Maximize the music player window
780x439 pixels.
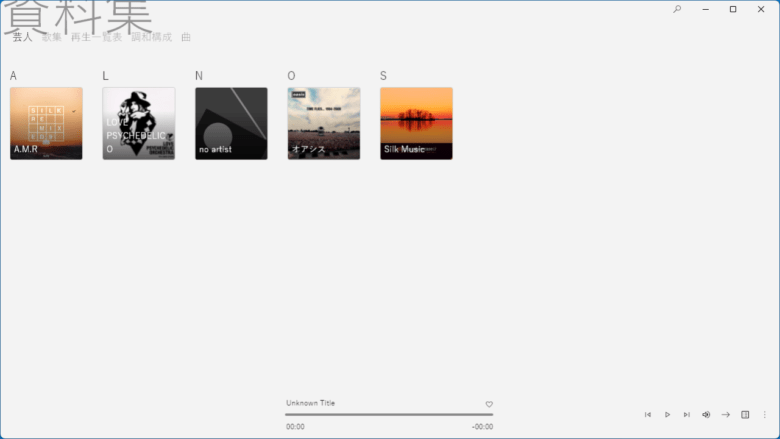tap(733, 9)
